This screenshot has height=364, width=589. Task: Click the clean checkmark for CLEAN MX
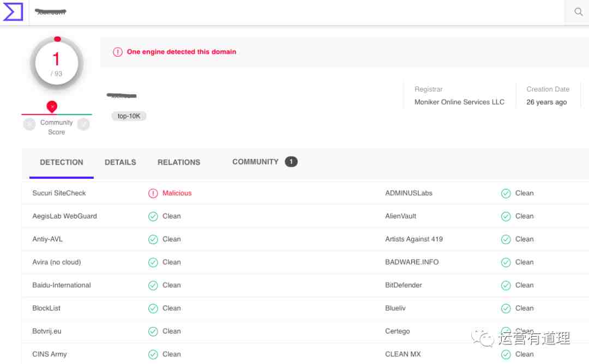[x=506, y=355]
